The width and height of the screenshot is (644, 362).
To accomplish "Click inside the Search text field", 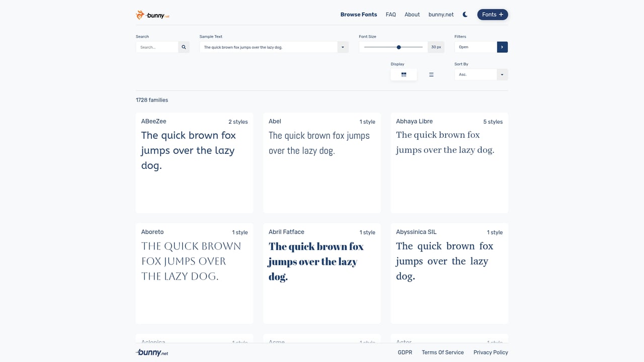I will pyautogui.click(x=156, y=47).
